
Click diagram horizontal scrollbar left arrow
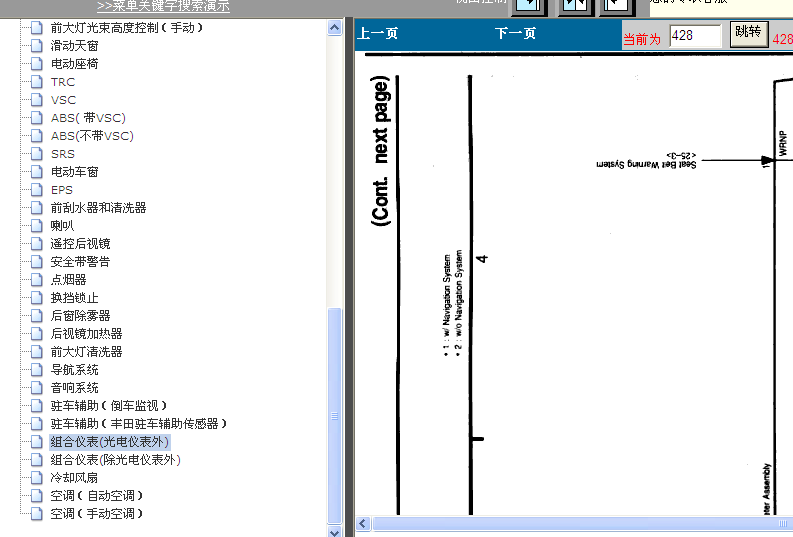pyautogui.click(x=364, y=524)
